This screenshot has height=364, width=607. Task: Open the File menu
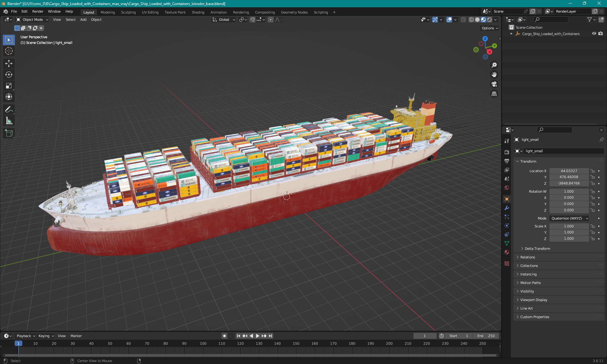(x=14, y=11)
